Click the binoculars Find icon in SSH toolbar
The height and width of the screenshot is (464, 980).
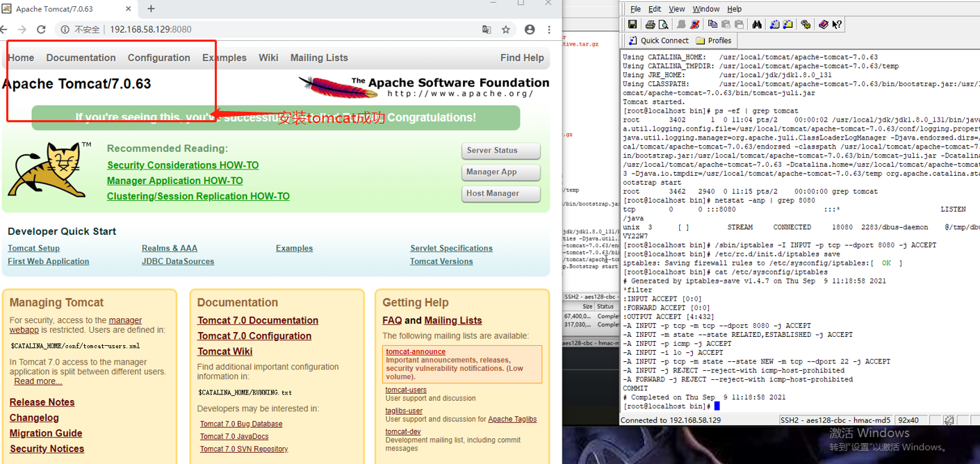click(757, 24)
